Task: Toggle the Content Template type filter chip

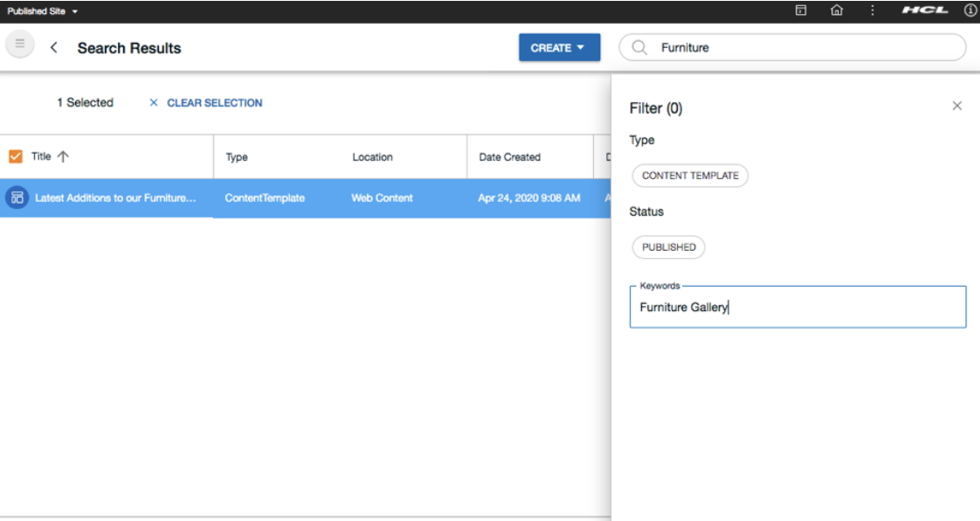Action: click(x=690, y=176)
